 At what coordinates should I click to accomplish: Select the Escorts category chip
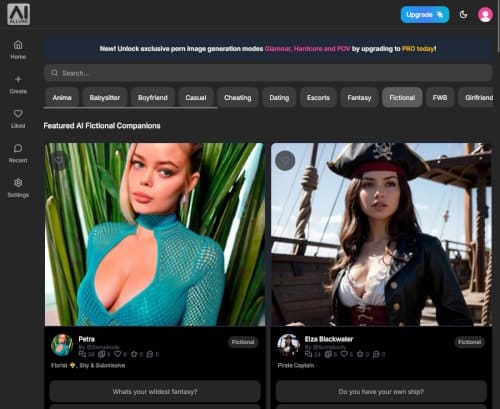click(x=318, y=98)
